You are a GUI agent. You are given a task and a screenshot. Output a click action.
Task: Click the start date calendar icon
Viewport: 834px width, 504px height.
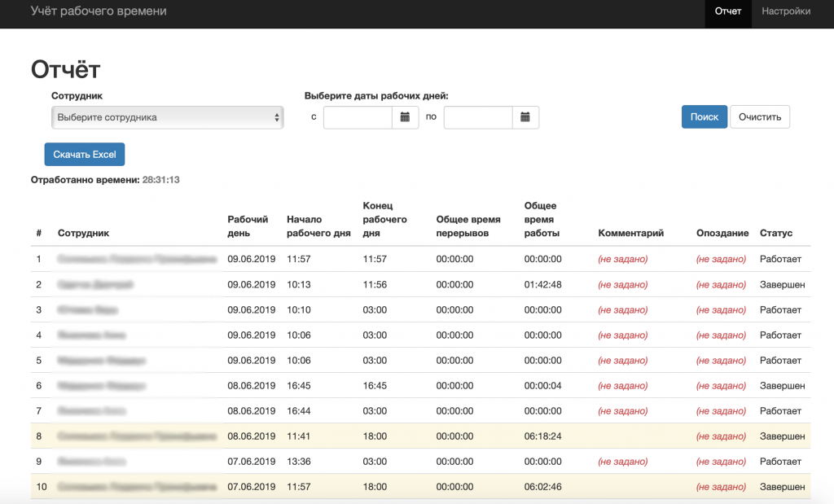406,117
